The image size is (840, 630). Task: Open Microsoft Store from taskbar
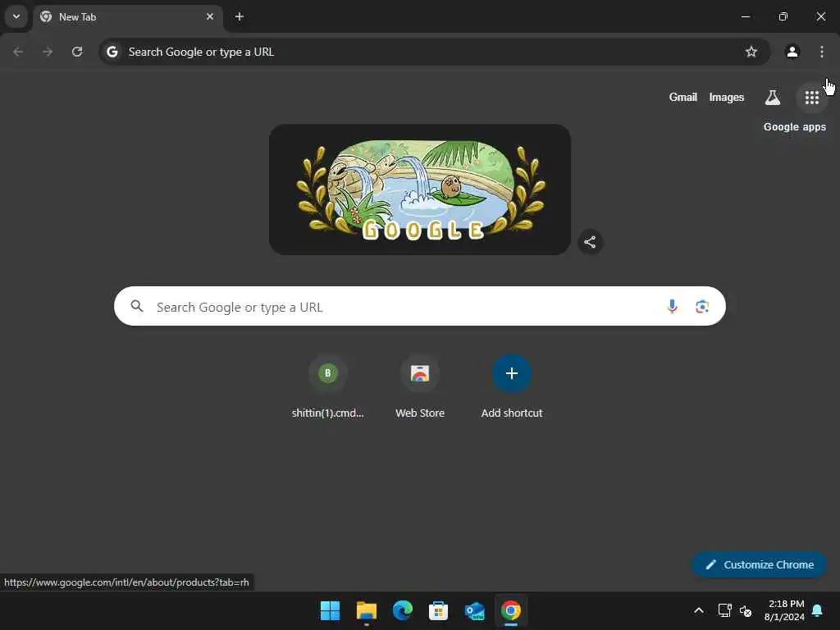pyautogui.click(x=438, y=610)
